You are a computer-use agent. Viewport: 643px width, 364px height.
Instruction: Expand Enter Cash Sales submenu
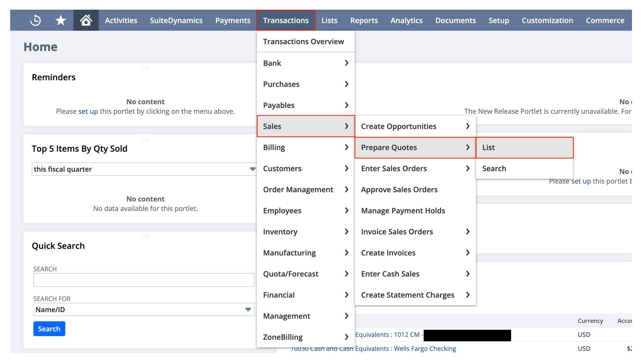pyautogui.click(x=415, y=274)
